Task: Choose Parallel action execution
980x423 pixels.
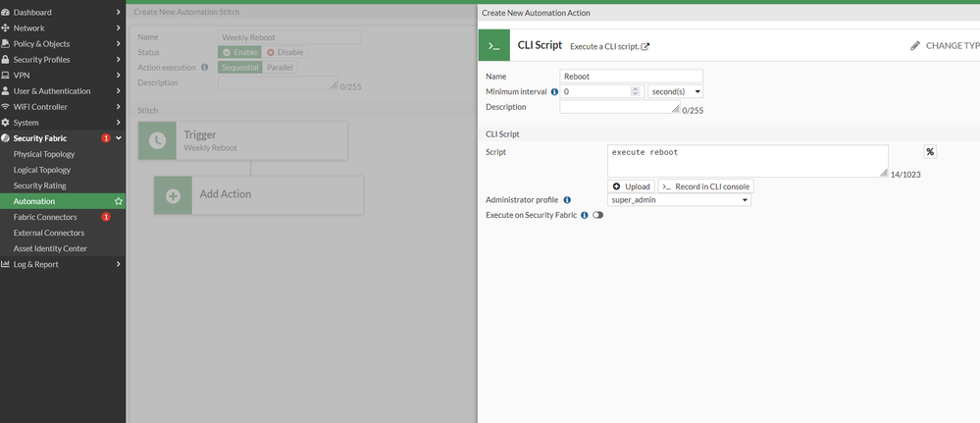Action: [x=280, y=68]
